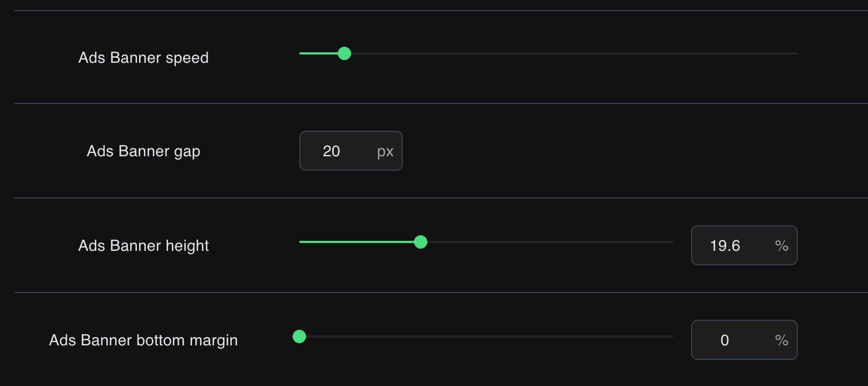Set Ads Banner height slider to maximum
Image resolution: width=868 pixels, height=386 pixels.
pyautogui.click(x=672, y=242)
